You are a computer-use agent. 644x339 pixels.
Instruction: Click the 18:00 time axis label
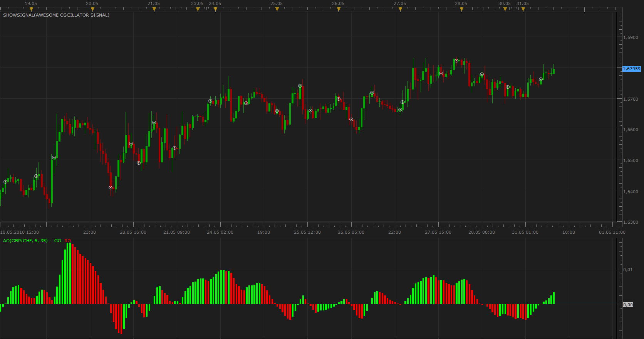point(569,232)
